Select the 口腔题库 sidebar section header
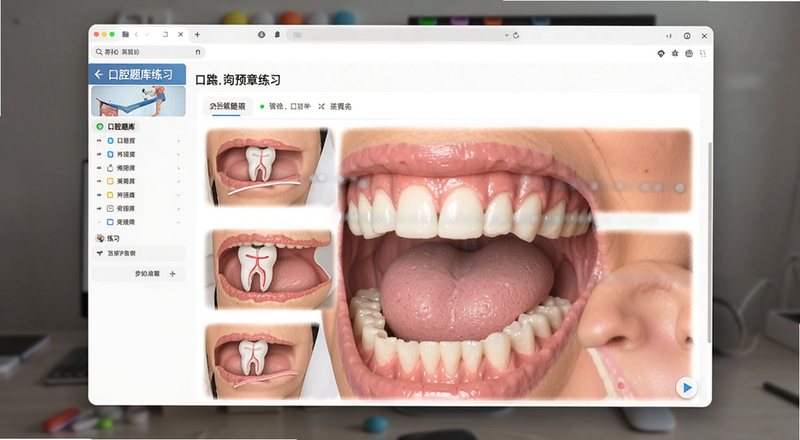The width and height of the screenshot is (800, 440). 116,126
